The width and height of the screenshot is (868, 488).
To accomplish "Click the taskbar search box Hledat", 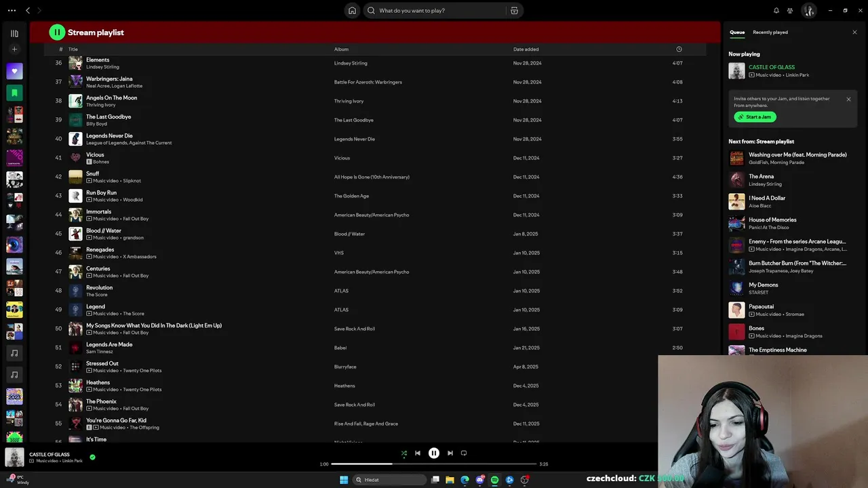I will (x=390, y=480).
